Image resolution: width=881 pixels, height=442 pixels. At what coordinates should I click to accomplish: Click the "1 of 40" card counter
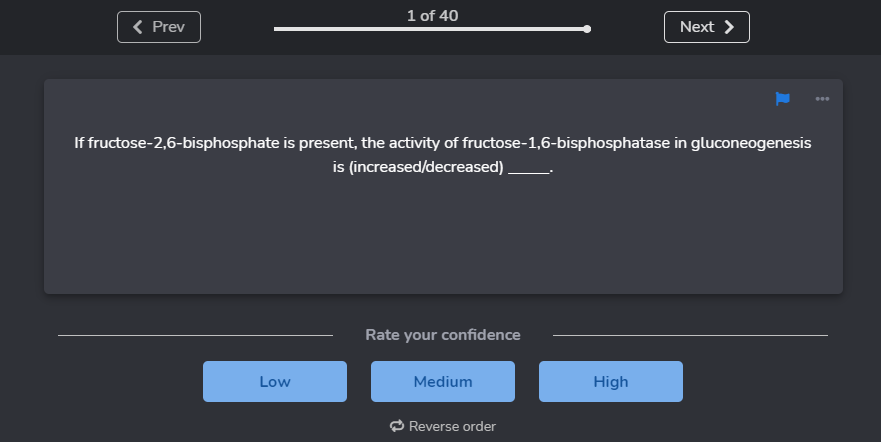[433, 15]
